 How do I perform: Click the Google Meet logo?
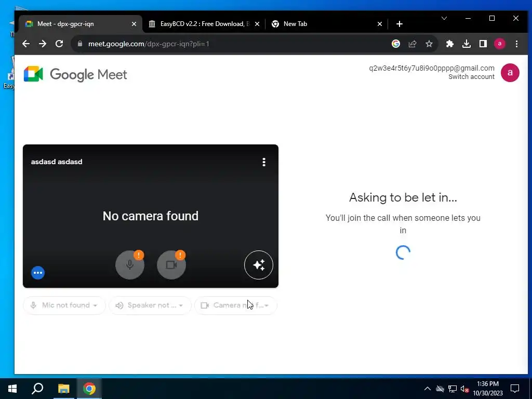(x=75, y=74)
